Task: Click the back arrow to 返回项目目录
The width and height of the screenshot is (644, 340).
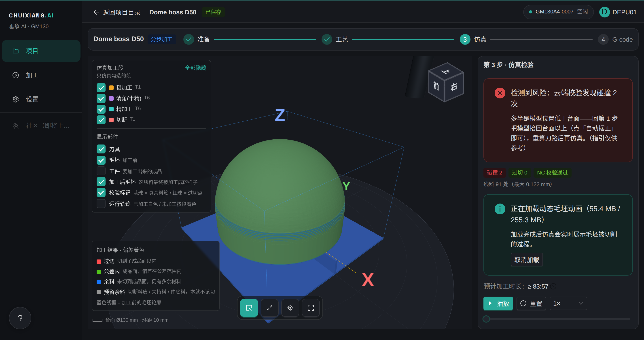Action: pos(96,12)
